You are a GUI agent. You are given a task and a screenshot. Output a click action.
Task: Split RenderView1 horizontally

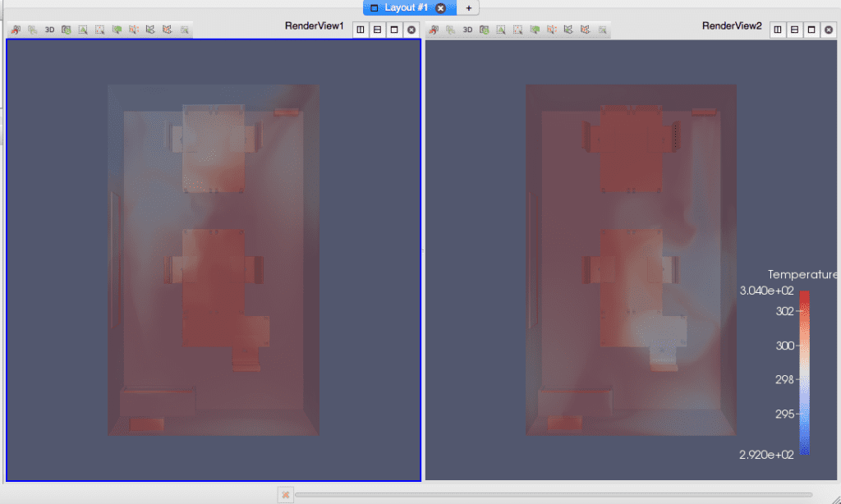click(x=361, y=30)
